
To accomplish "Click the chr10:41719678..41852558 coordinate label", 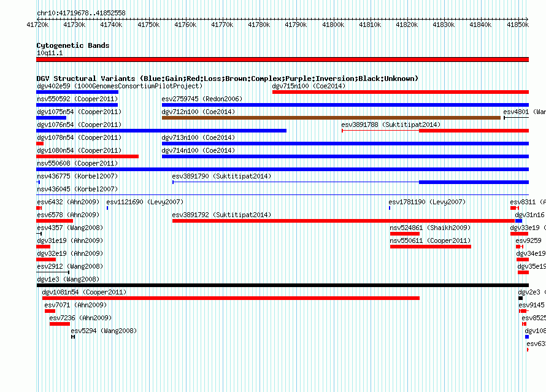I will click(81, 13).
